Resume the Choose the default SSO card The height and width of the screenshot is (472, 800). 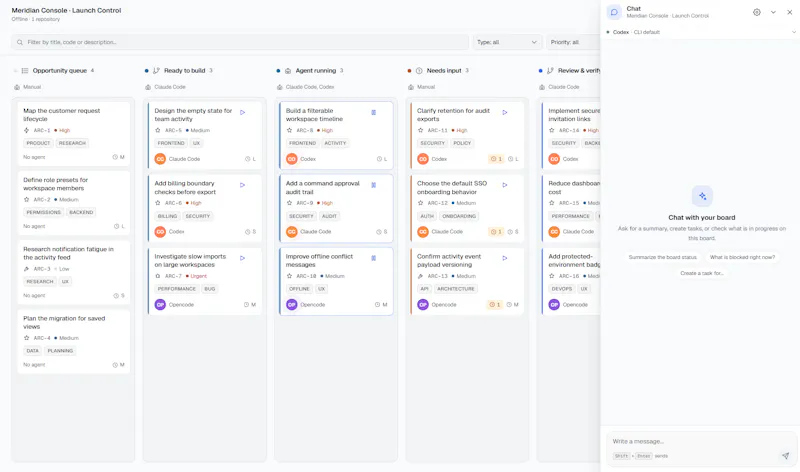point(505,185)
